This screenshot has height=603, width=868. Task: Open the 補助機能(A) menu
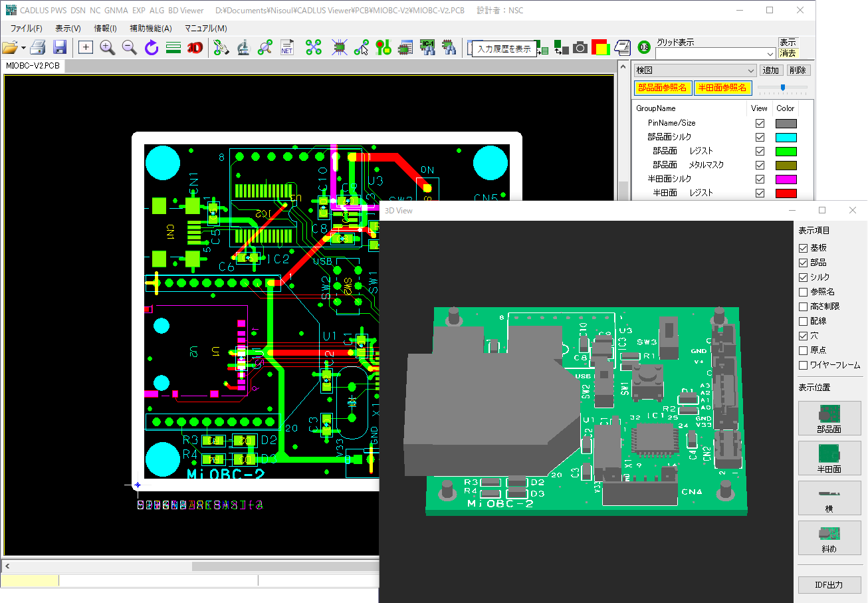point(151,29)
